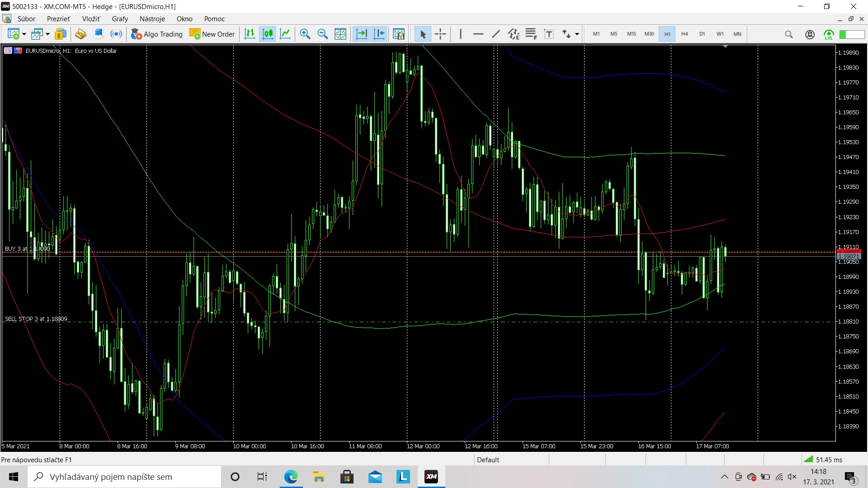Tile windows with the grid icon
Image resolution: width=868 pixels, height=488 pixels.
[x=340, y=34]
